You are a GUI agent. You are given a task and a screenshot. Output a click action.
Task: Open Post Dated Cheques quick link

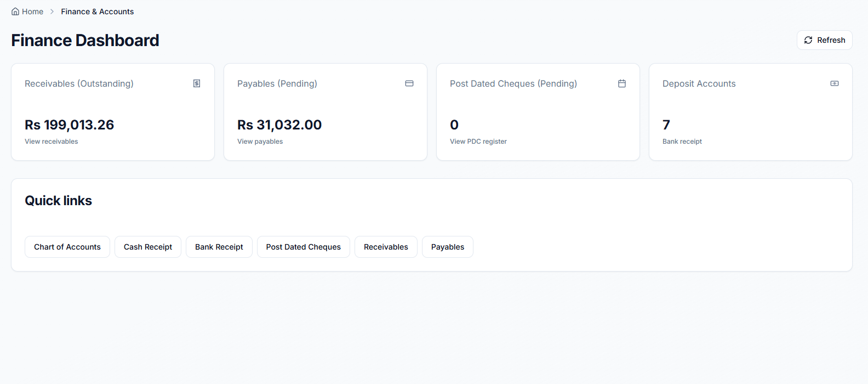coord(304,247)
